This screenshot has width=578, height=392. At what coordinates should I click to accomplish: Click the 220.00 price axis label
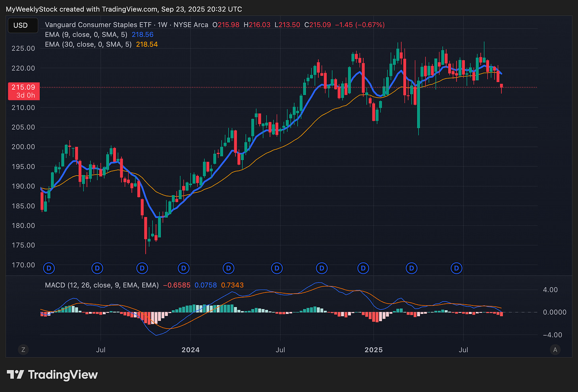pyautogui.click(x=23, y=68)
